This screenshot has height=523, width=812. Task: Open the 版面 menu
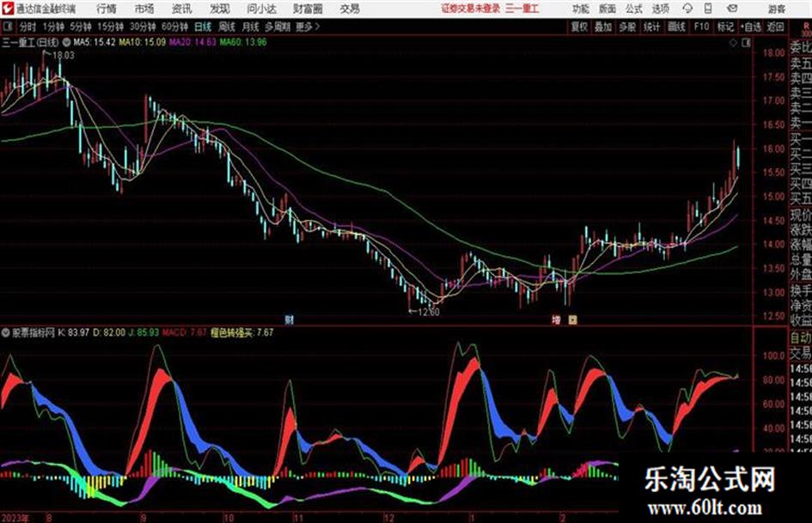click(607, 9)
